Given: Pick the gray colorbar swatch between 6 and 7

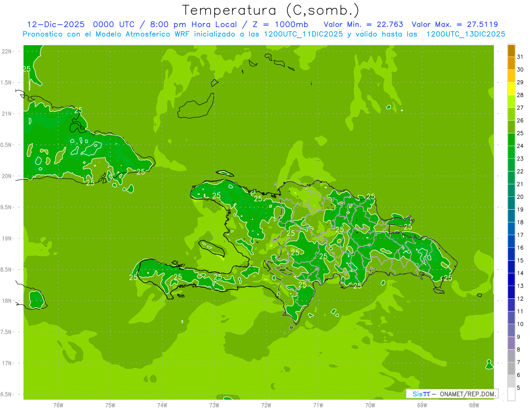Looking at the screenshot, I should point(511,368).
